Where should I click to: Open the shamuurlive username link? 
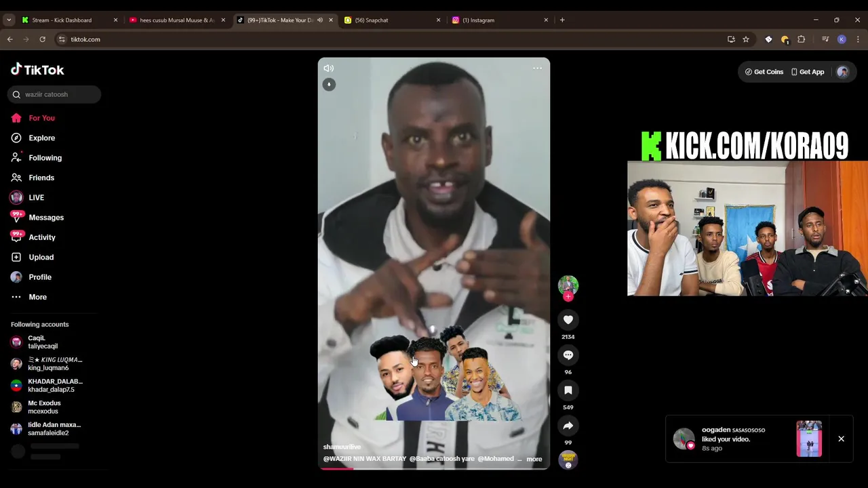click(x=342, y=447)
